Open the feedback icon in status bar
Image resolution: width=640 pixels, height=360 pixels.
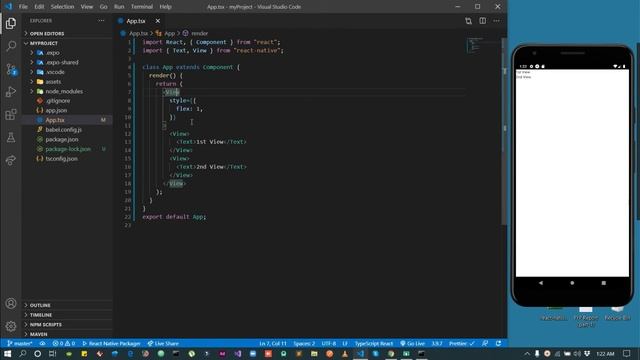coord(485,343)
